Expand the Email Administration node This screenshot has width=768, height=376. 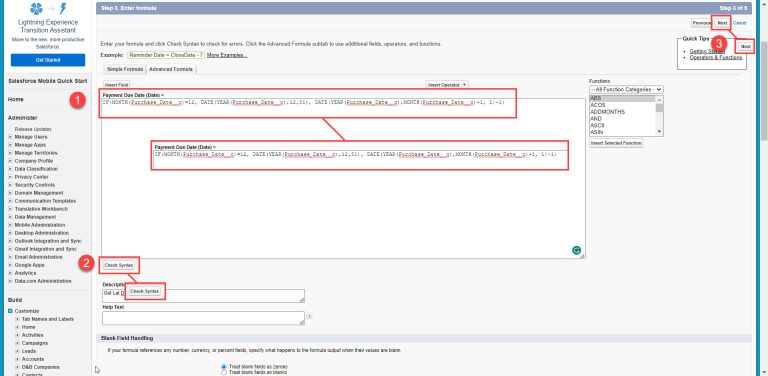tap(10, 257)
